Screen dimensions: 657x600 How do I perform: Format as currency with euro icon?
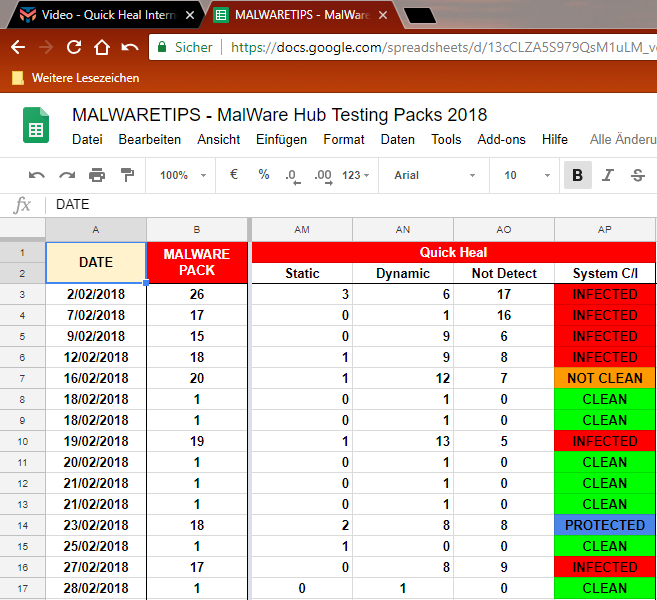pyautogui.click(x=234, y=175)
